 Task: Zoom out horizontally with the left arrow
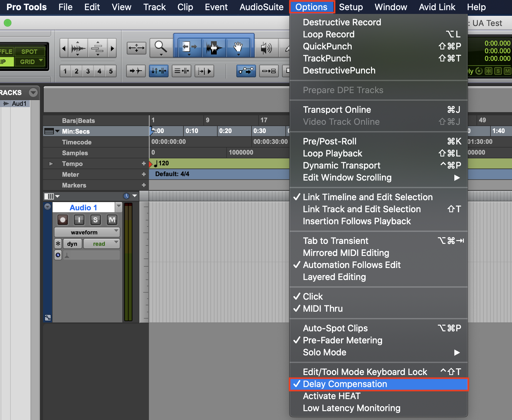click(64, 48)
